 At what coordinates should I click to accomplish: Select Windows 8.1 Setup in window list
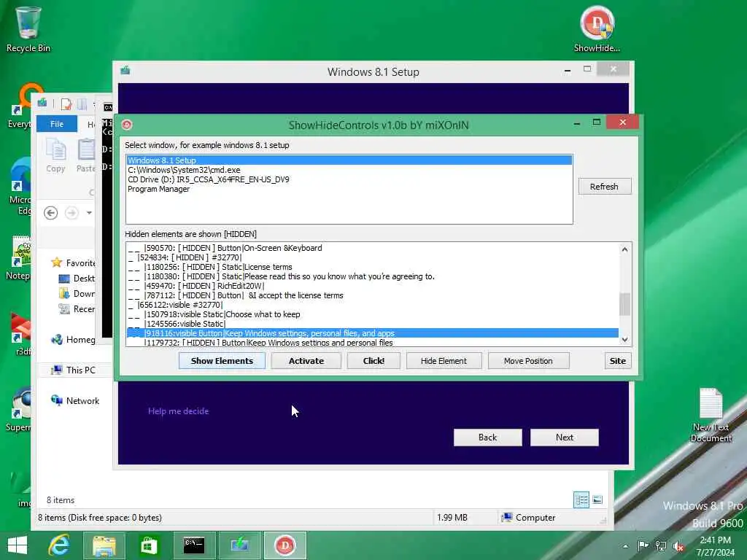tap(349, 160)
